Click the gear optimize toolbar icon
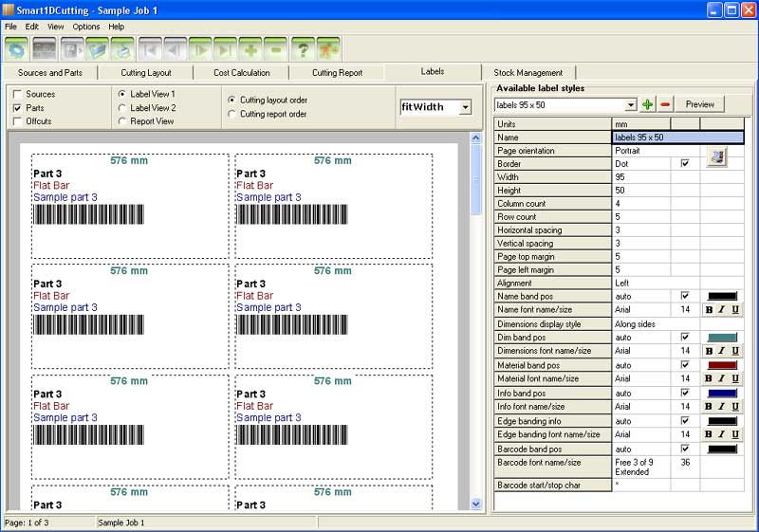 17,49
